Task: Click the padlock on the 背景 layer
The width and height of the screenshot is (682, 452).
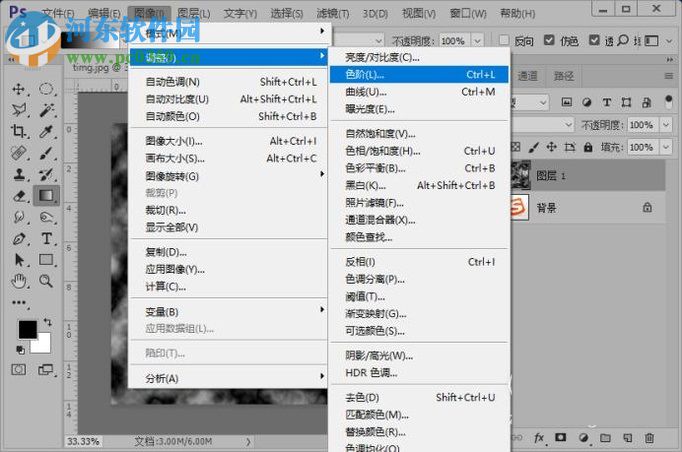Action: [x=647, y=208]
